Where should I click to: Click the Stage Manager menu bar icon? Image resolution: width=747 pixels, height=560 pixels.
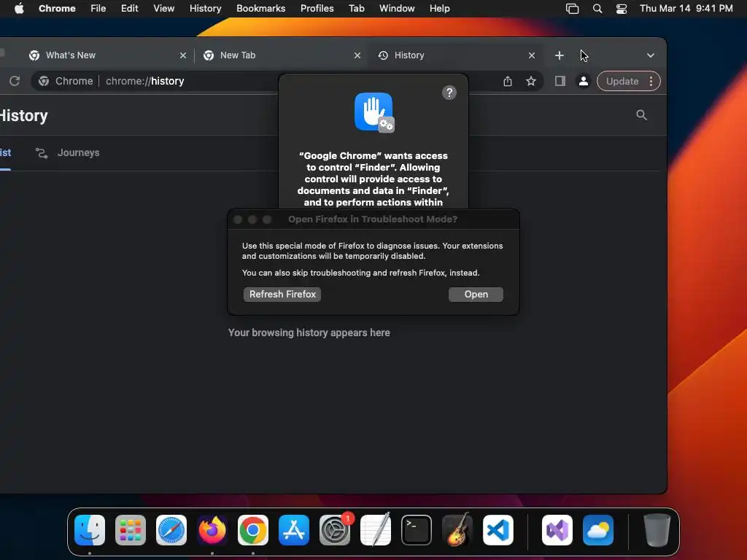point(572,9)
